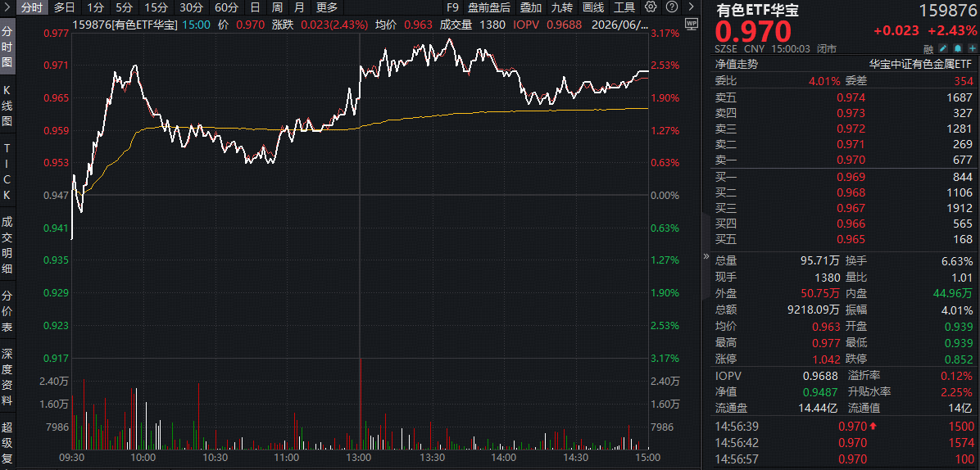This screenshot has width=980, height=470.
Task: Open the TICK sidebar view
Action: pyautogui.click(x=7, y=172)
